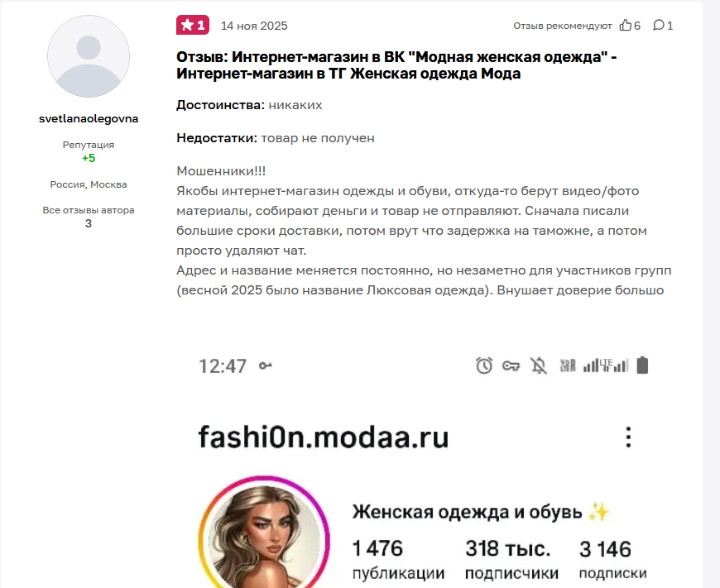Click the one-star rating badge

(193, 26)
